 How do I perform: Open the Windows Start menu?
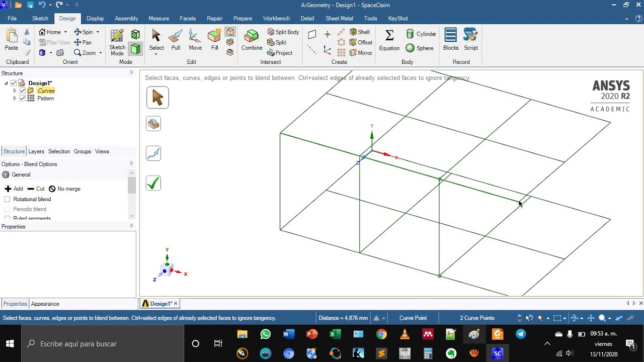(x=10, y=344)
